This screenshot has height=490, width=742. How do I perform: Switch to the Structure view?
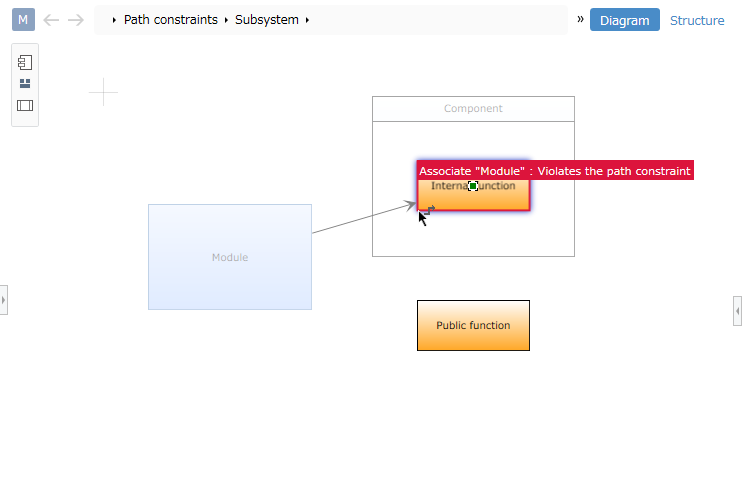pos(697,20)
